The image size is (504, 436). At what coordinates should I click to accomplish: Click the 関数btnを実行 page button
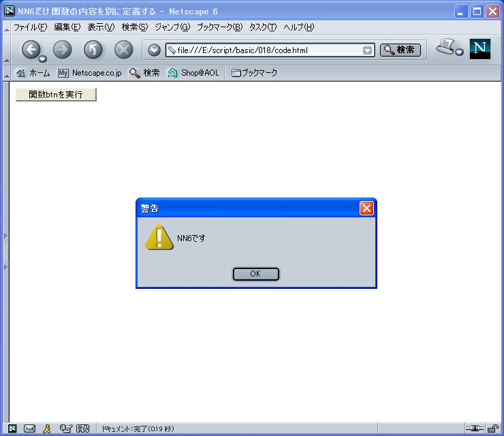(x=56, y=95)
